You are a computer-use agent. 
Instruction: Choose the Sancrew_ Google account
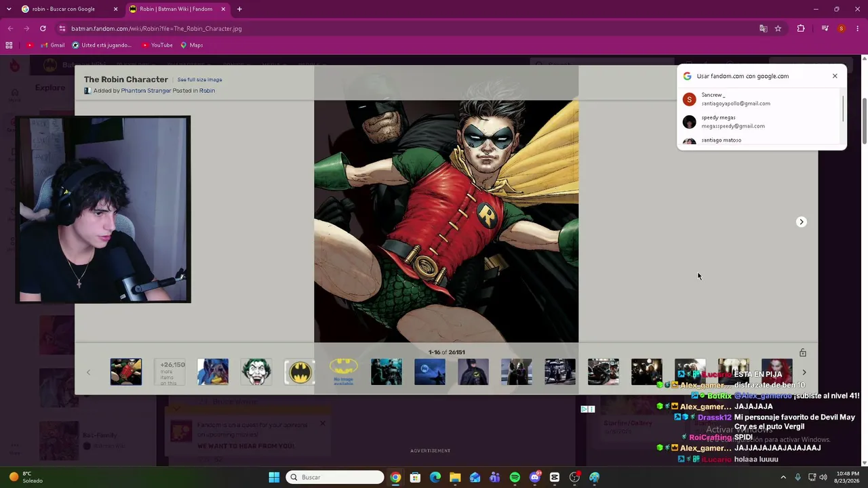click(759, 99)
